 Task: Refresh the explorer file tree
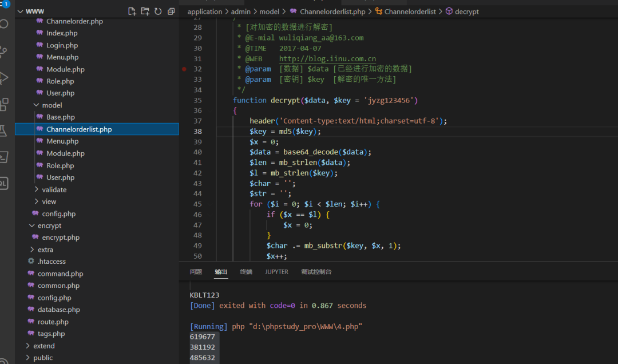(158, 11)
